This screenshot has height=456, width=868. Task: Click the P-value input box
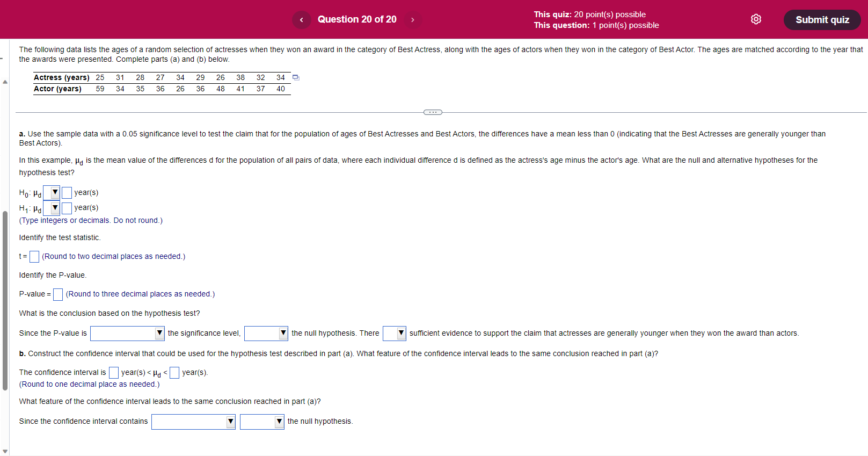(x=58, y=294)
